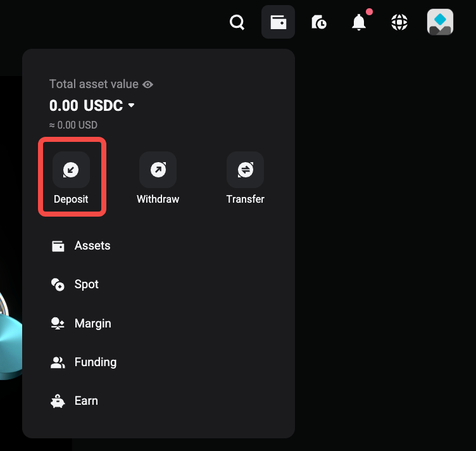Click the Earn piggy bank icon
Image resolution: width=476 pixels, height=451 pixels.
coord(58,401)
